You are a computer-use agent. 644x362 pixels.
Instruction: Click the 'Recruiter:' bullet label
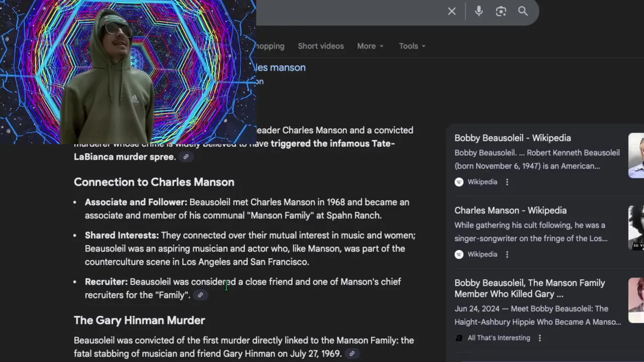coord(106,282)
